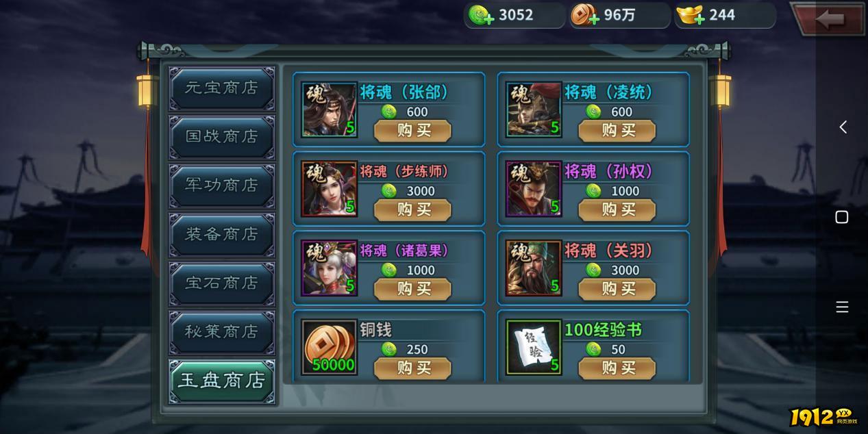
Task: Tap the 50000 copper coin item icon
Action: 330,348
